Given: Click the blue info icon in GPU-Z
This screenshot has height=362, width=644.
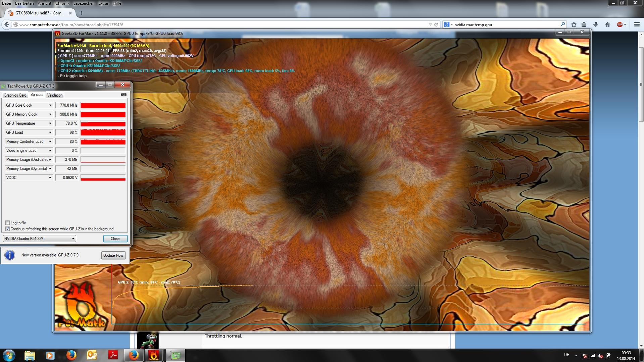Looking at the screenshot, I should [10, 255].
